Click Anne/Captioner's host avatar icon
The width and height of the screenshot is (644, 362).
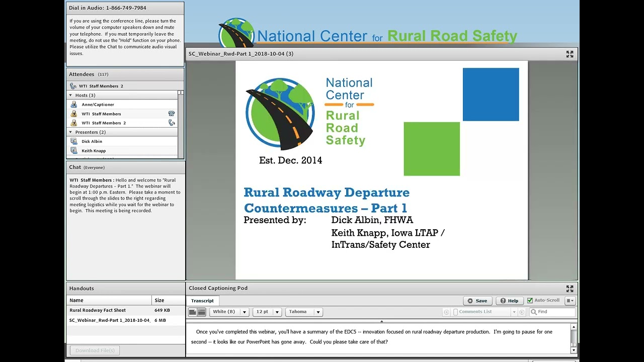coord(74,105)
